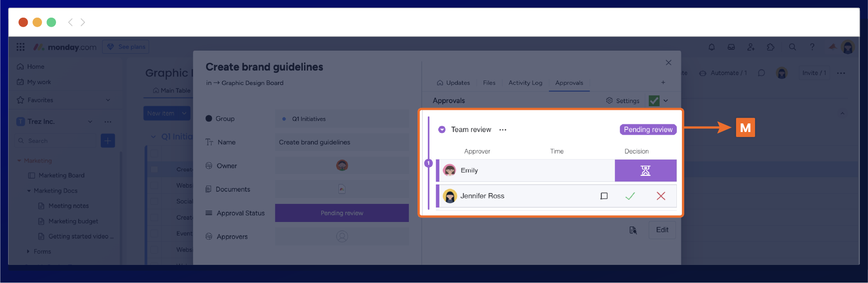The width and height of the screenshot is (868, 283).
Task: Open the Trez Inc. workspace dropdown
Action: pos(90,122)
